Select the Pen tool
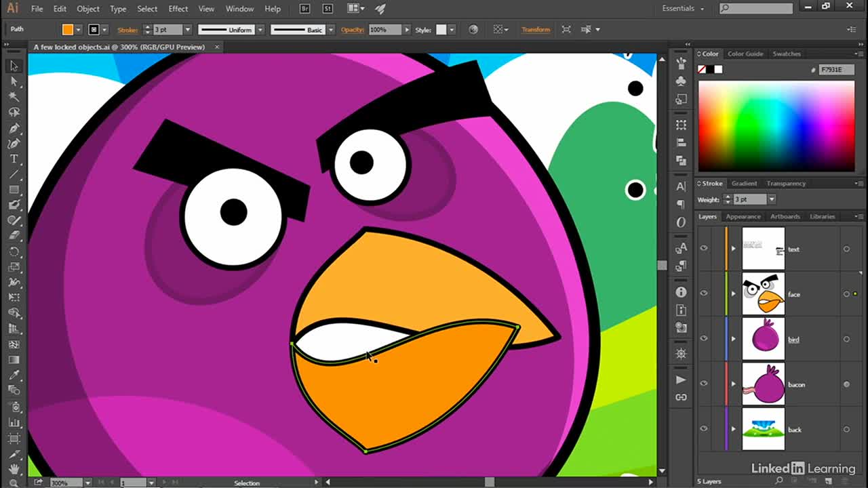Screen dimensions: 868x488 [14, 128]
